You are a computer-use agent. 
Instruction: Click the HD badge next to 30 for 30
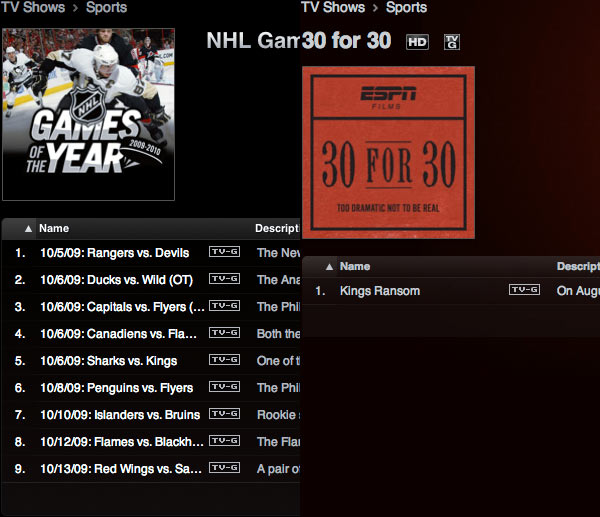416,42
